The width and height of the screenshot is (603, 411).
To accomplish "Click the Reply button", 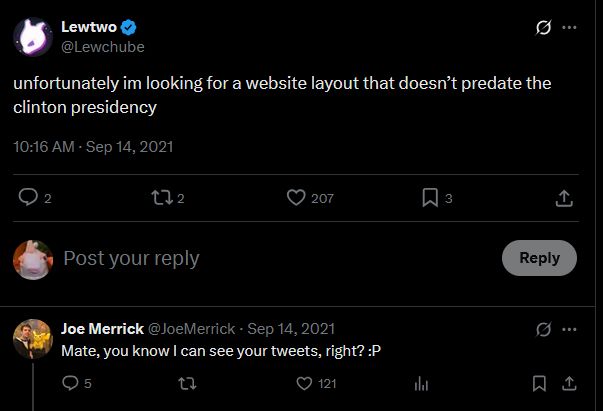I will click(x=539, y=258).
